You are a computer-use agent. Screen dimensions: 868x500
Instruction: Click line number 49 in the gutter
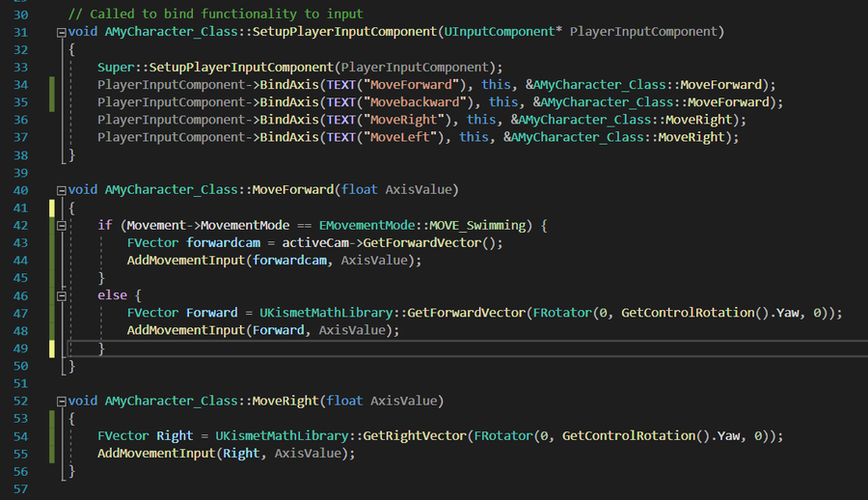20,348
